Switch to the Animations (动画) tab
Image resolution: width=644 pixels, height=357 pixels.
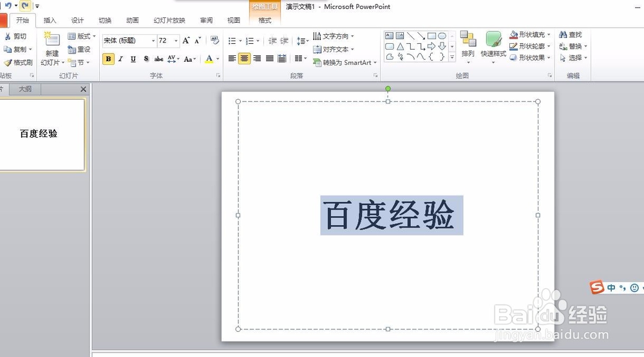pyautogui.click(x=132, y=20)
